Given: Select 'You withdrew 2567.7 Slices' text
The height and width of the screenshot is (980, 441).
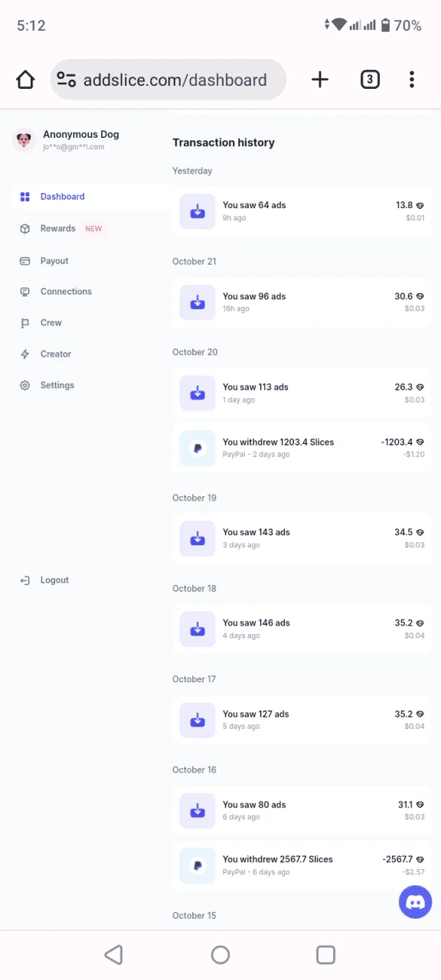Looking at the screenshot, I should coord(278,859).
